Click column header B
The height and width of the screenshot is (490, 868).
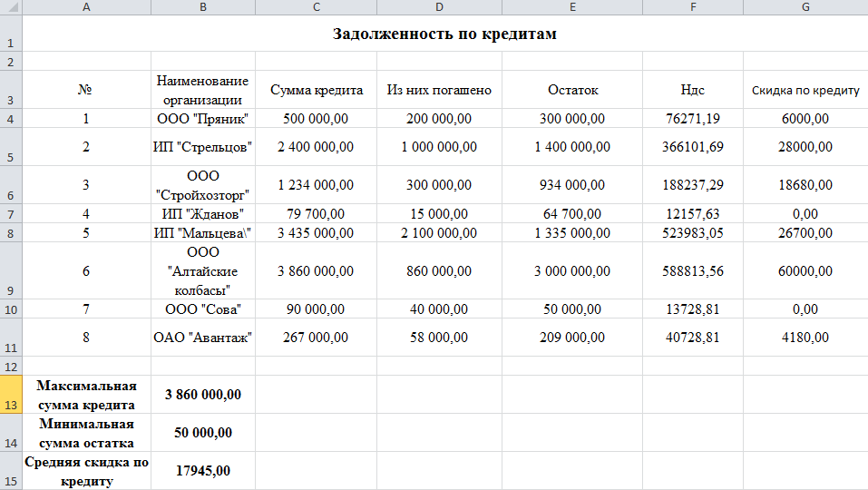coord(203,6)
